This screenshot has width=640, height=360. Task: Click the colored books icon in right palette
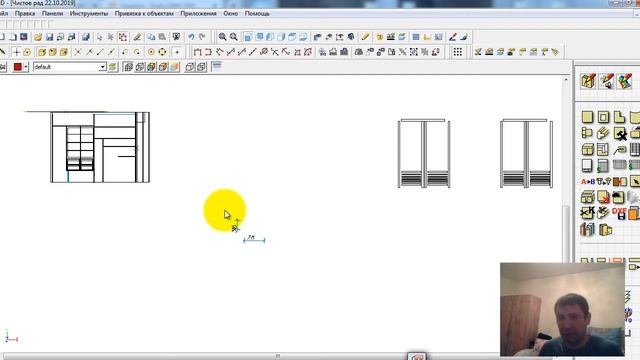pyautogui.click(x=587, y=229)
